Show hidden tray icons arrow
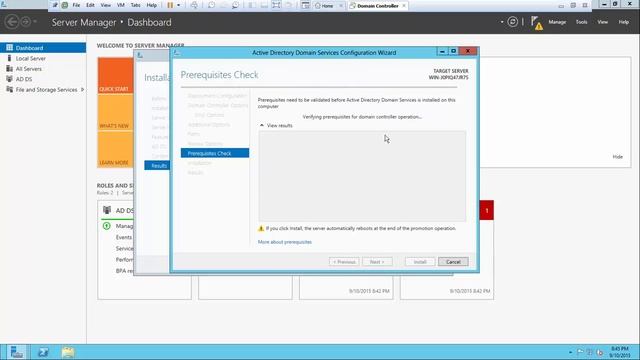 (x=570, y=352)
